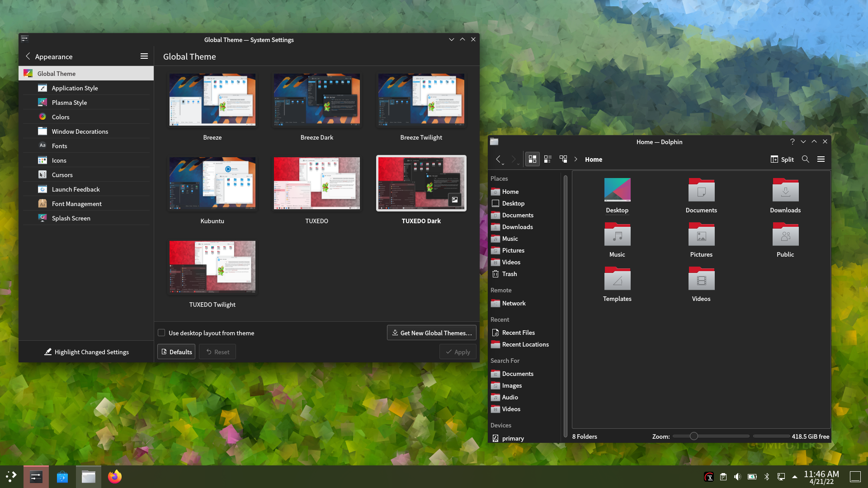
Task: Select the Kubuntu theme thumbnail
Action: (212, 183)
